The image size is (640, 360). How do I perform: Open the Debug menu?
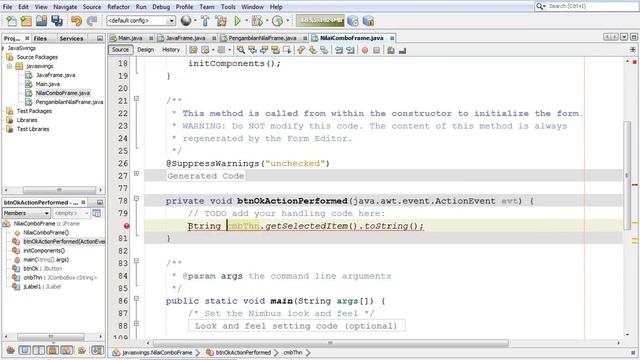[x=161, y=7]
